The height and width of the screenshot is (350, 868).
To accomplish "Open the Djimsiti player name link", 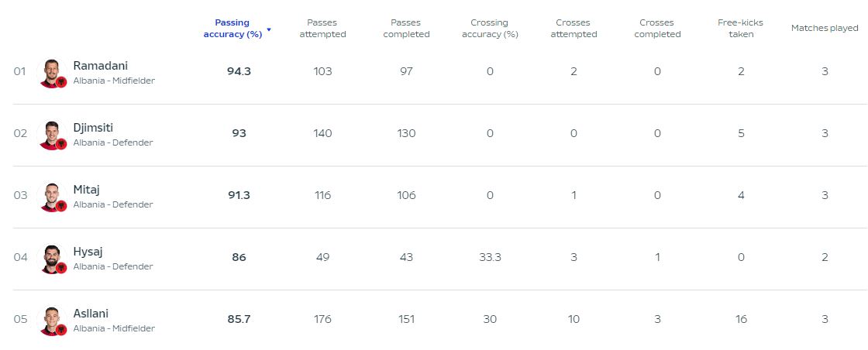I will tap(93, 128).
